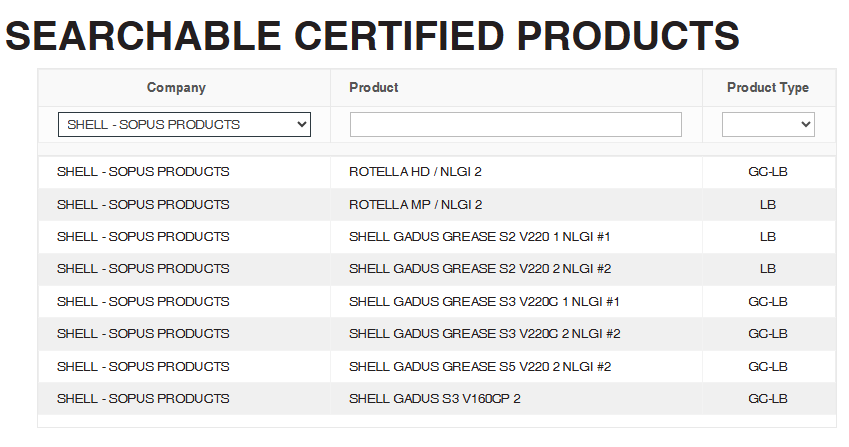Click company cell in SHELL GADUS S3 V160CP row
Image resolution: width=849 pixels, height=447 pixels.
point(143,399)
